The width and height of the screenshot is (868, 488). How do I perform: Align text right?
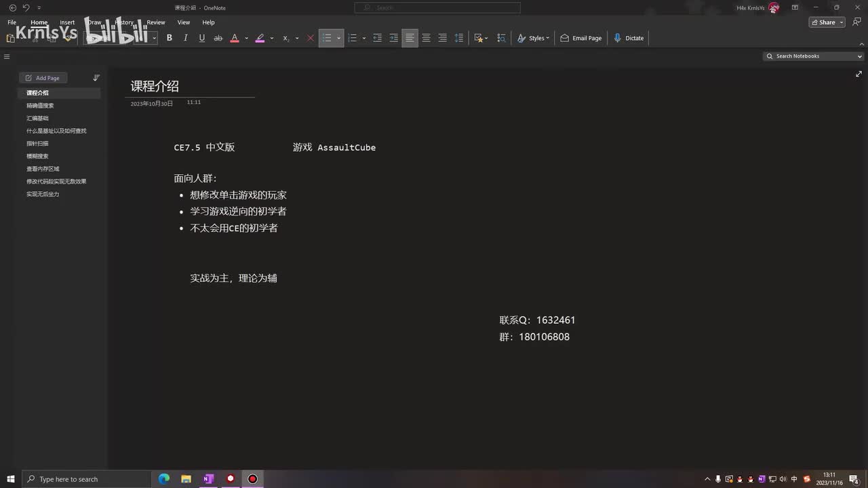[x=442, y=38]
